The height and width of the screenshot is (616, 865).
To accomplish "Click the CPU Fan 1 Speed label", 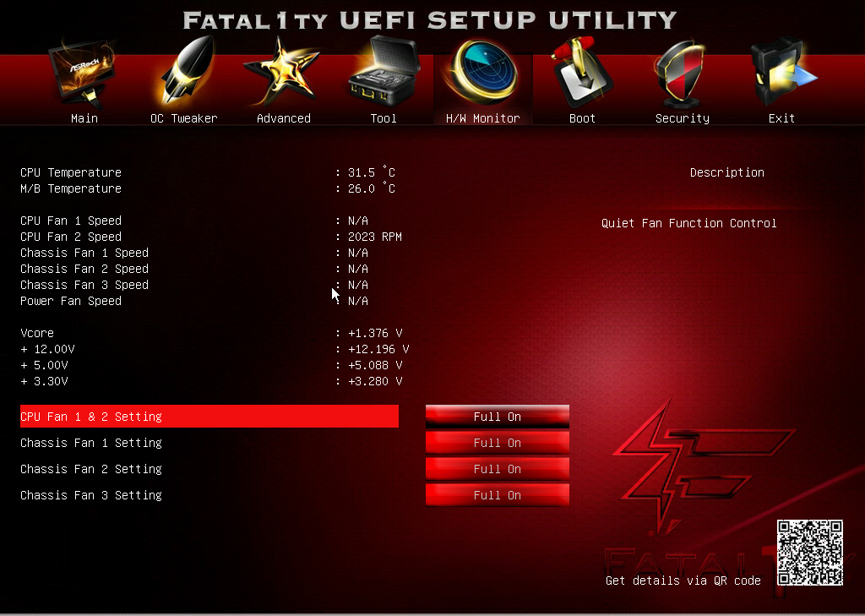I will point(71,221).
